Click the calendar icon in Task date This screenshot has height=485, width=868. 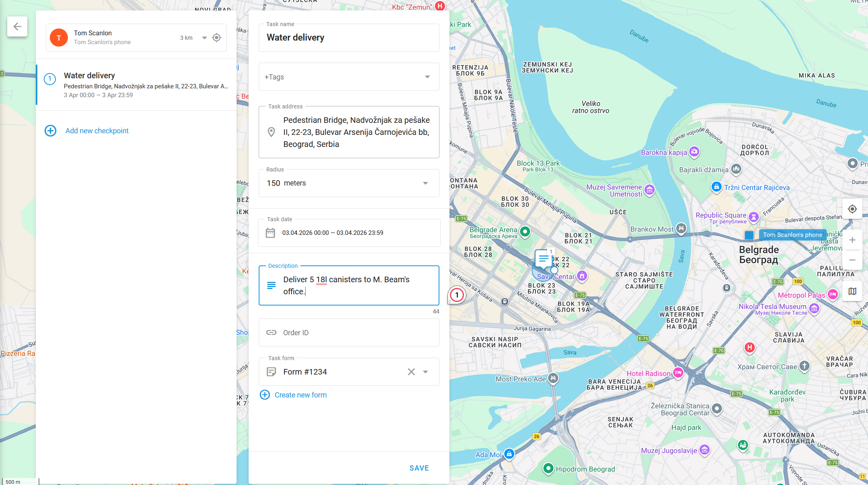[x=270, y=233]
